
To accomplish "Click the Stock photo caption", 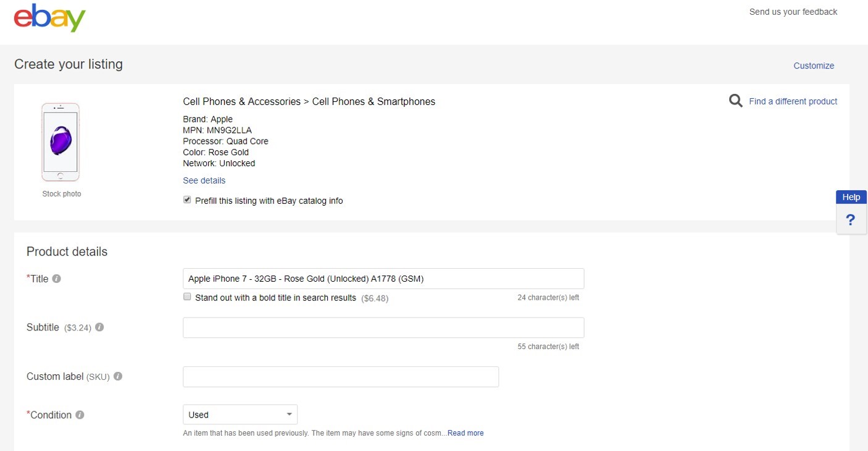I will pos(62,194).
